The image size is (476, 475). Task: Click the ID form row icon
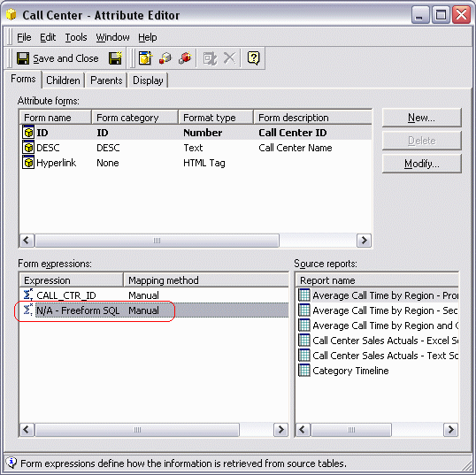[28, 133]
